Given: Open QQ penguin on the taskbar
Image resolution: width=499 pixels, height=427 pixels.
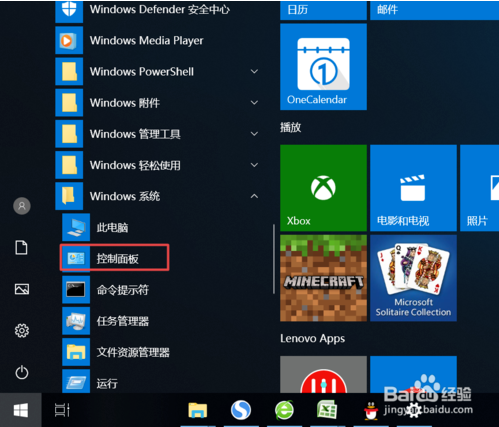Looking at the screenshot, I should point(371,411).
